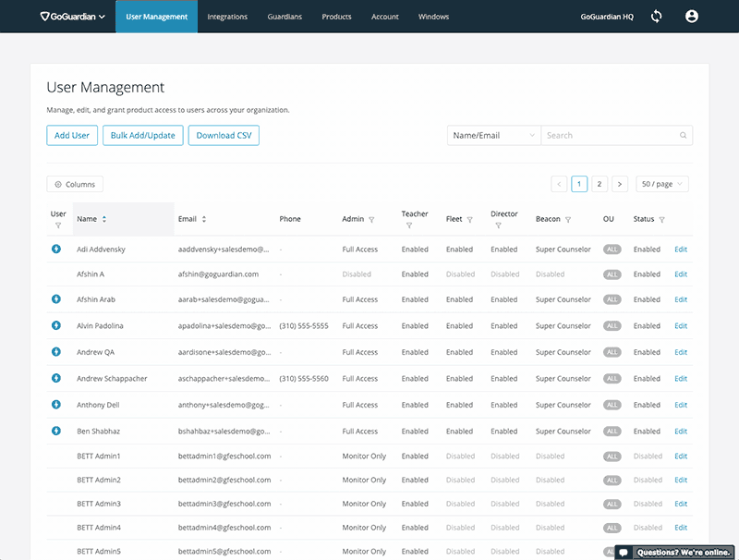Click lightning badge for Anthony Dell
739x560 pixels.
point(56,405)
